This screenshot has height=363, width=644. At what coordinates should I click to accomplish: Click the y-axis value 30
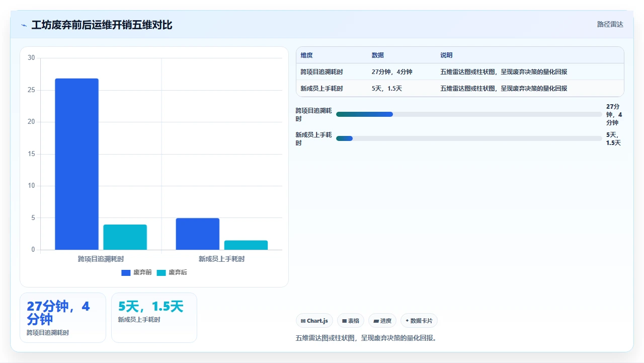[x=31, y=58]
